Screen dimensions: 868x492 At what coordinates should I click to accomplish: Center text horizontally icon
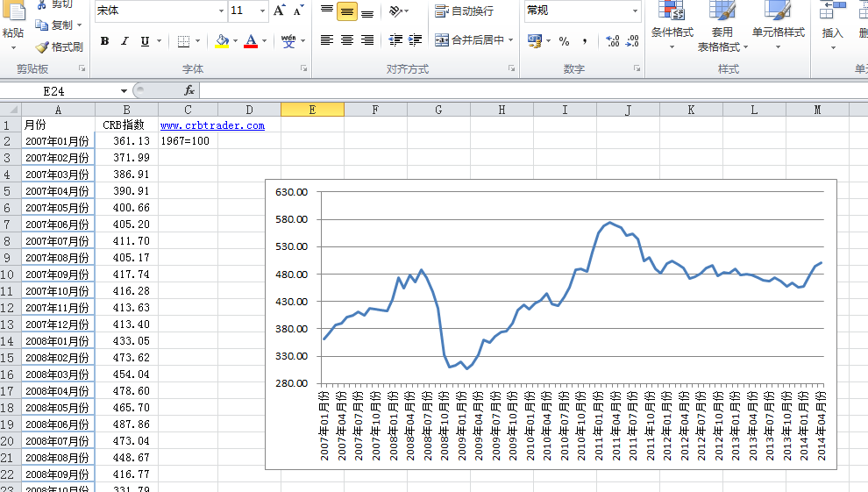(x=347, y=39)
